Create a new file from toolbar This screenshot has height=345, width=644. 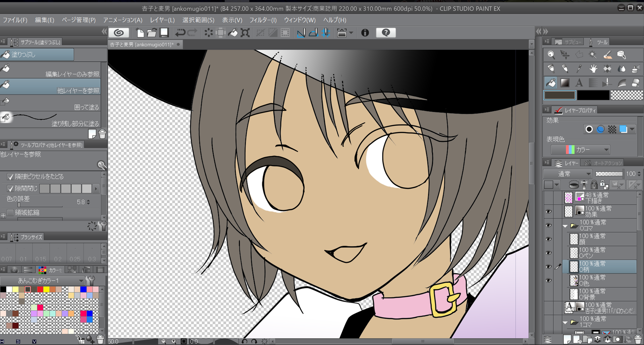click(140, 33)
